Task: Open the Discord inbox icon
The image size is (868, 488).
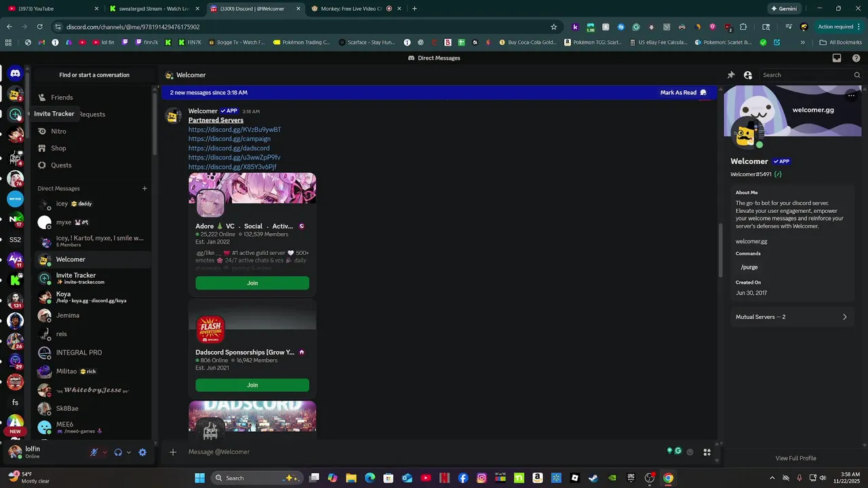Action: click(x=837, y=58)
